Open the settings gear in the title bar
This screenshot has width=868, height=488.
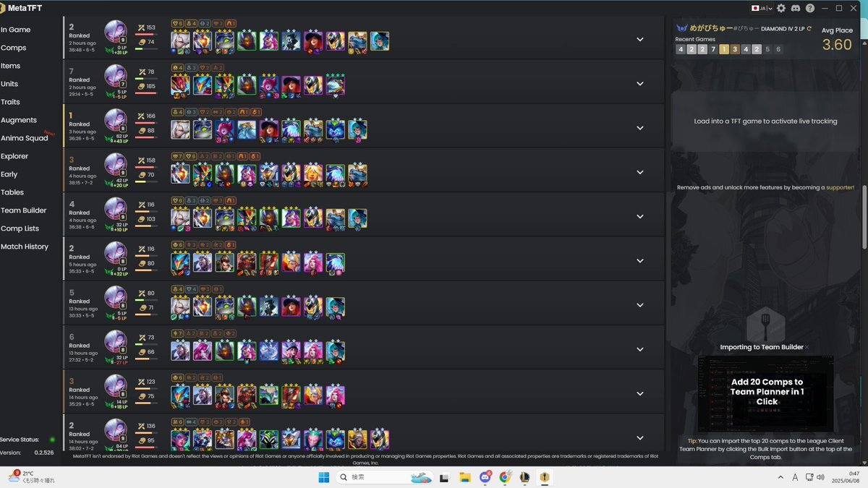coord(780,8)
